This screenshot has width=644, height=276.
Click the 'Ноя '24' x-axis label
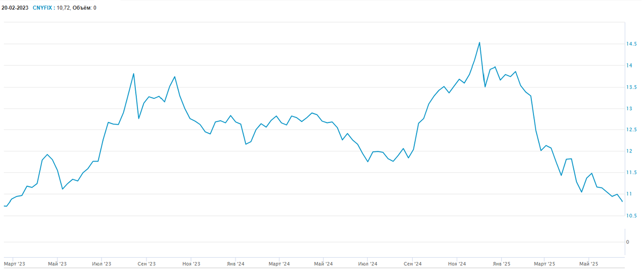click(457, 264)
